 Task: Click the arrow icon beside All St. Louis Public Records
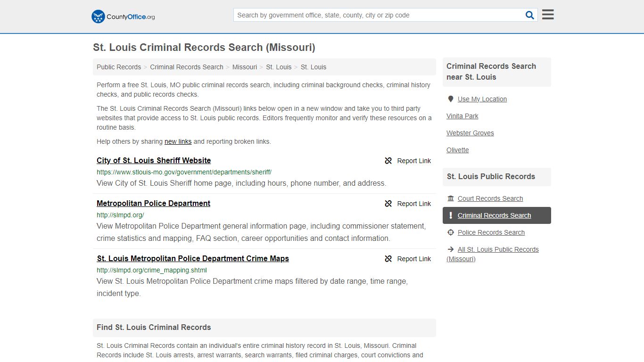451,249
